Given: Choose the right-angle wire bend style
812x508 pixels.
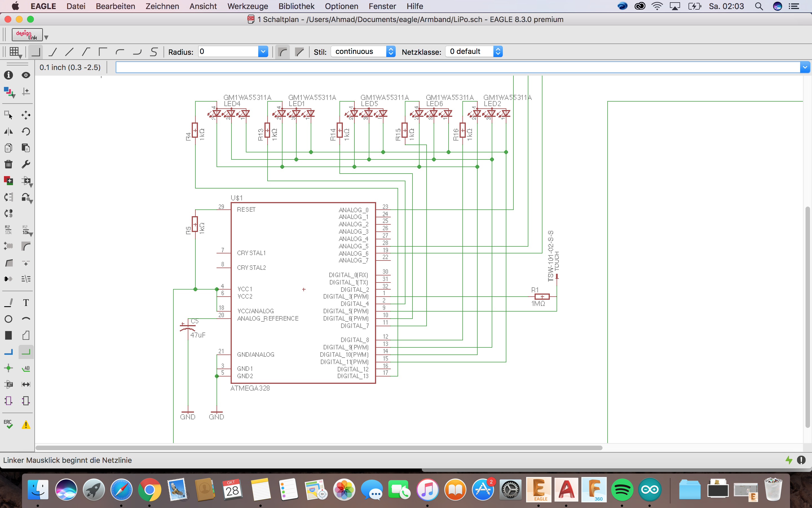Looking at the screenshot, I should click(35, 52).
